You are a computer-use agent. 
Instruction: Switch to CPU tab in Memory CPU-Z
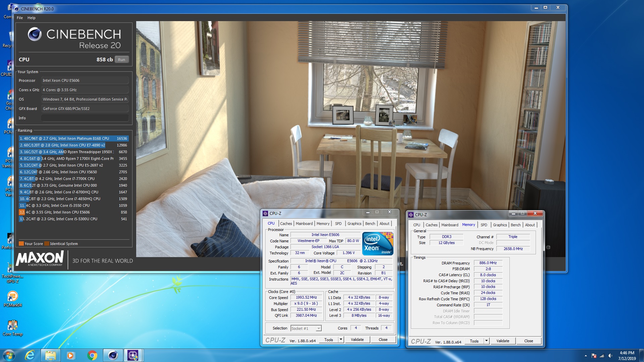click(x=417, y=225)
